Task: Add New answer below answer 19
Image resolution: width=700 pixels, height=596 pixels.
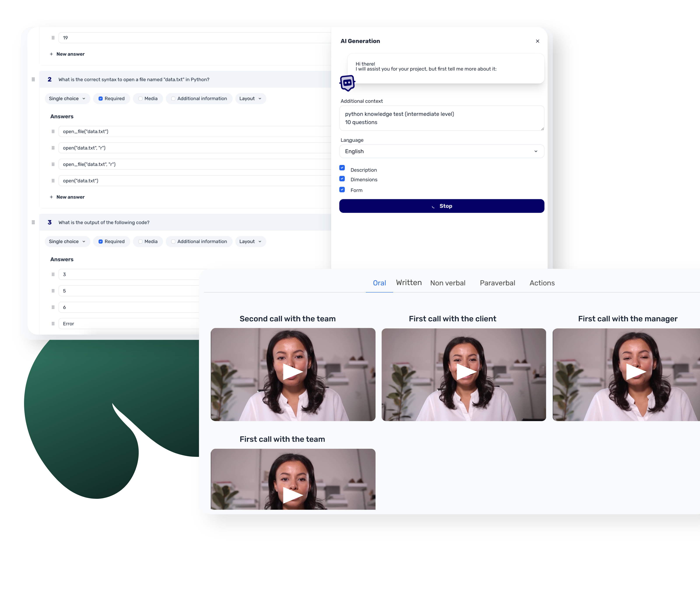Action: [67, 54]
